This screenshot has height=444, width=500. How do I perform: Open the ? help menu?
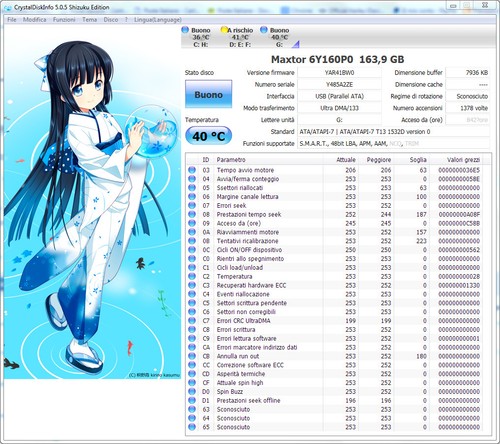coord(126,20)
